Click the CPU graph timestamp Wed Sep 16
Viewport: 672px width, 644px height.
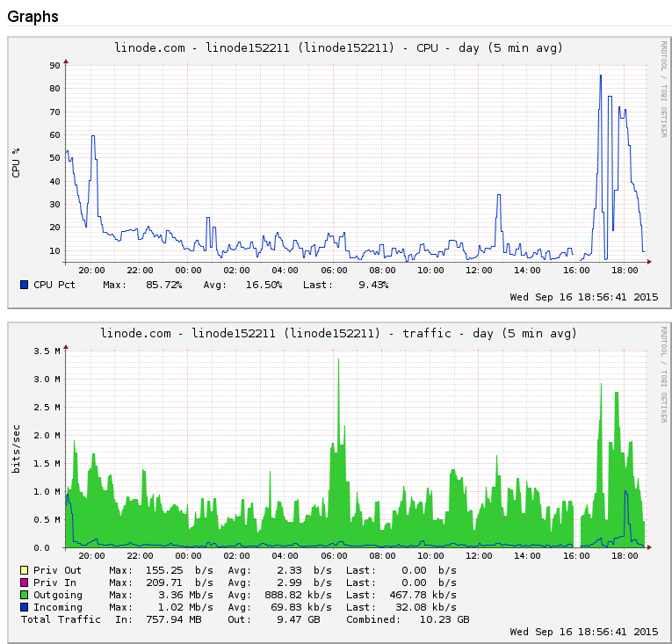click(583, 297)
